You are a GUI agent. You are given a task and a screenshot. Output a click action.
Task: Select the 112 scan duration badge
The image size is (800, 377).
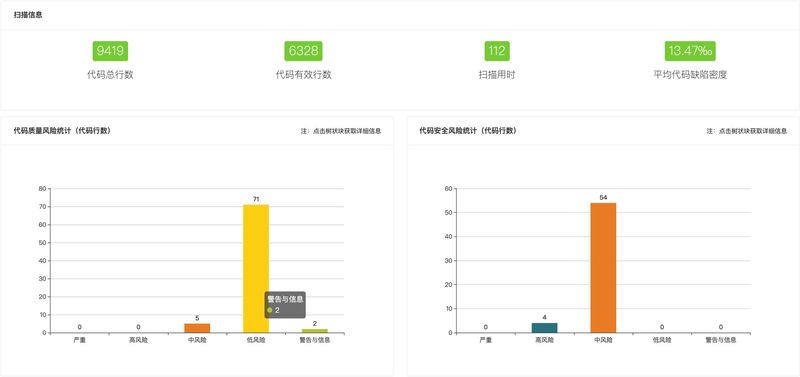click(x=497, y=51)
